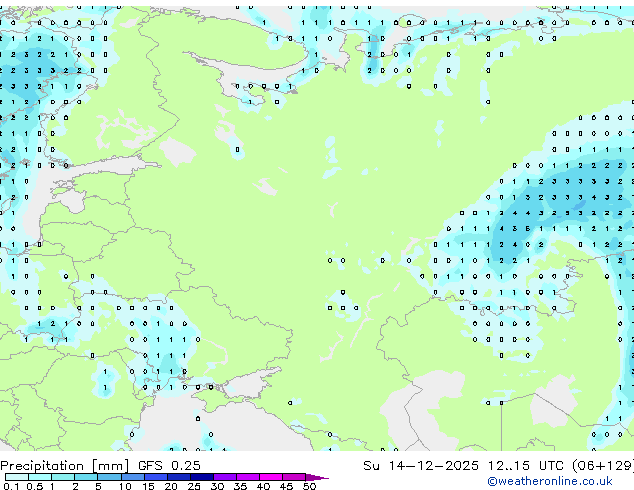
Task: Click the 40–45 mm magenta legend swatch
Action: (271, 477)
